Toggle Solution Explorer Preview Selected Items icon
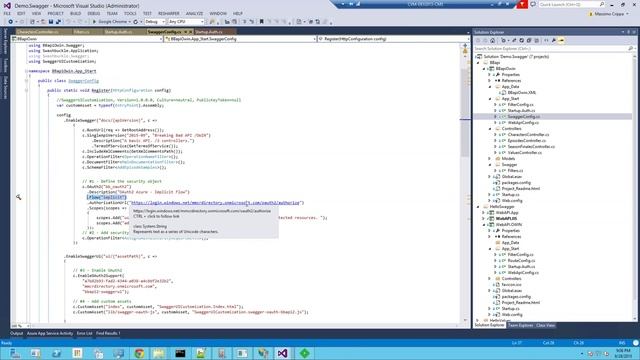This screenshot has height=360, width=640. click(562, 40)
